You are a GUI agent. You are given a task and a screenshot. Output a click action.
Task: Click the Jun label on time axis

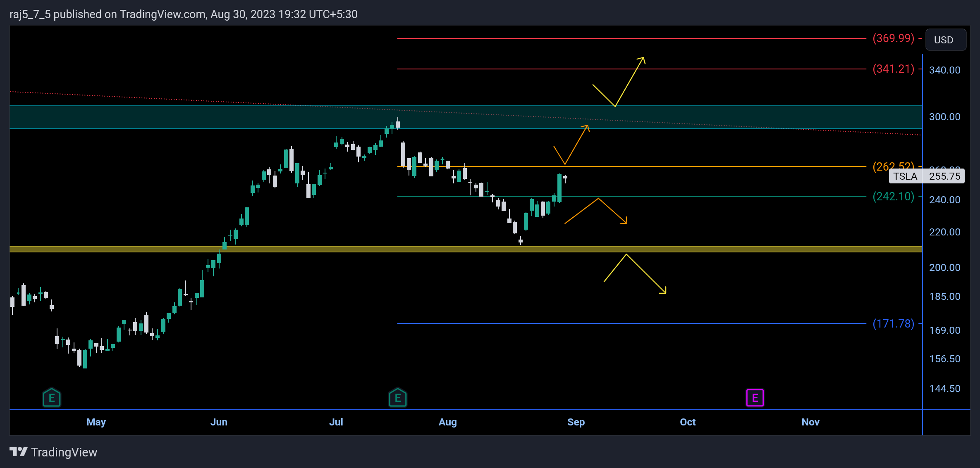[x=219, y=422]
